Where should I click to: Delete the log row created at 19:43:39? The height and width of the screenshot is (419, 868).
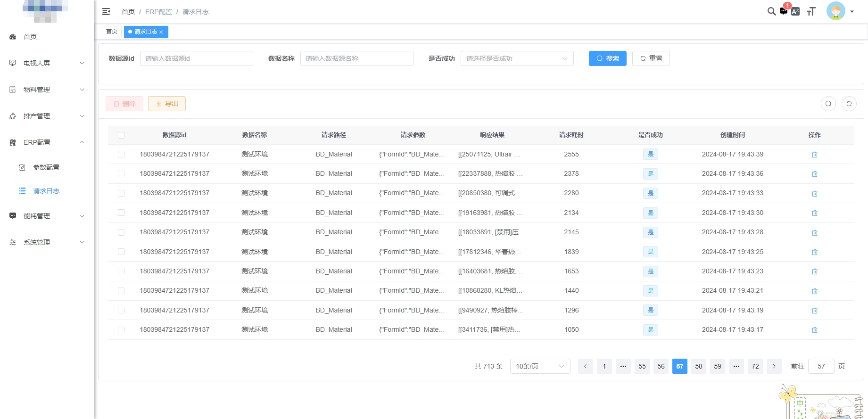pos(814,155)
